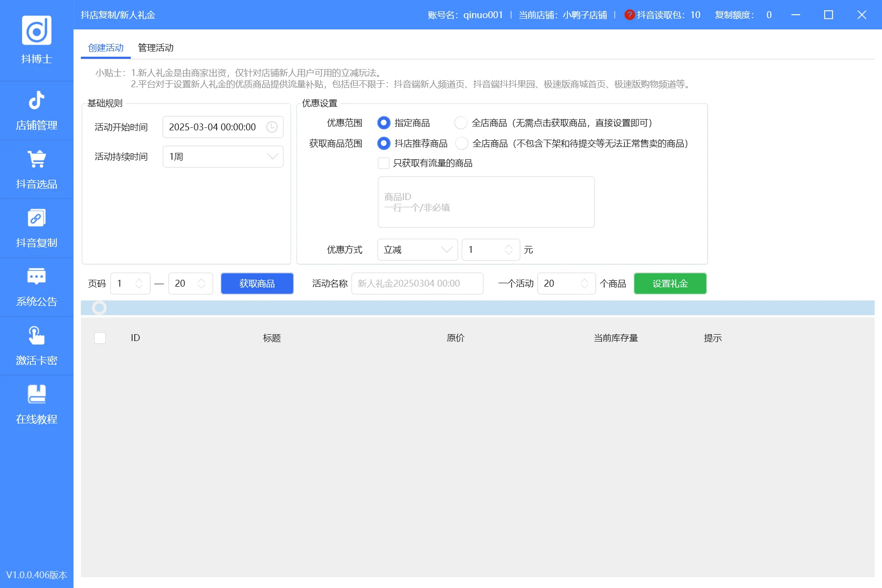Screen dimensions: 882x588
Task: Click the clock icon in start time field
Action: coord(272,127)
